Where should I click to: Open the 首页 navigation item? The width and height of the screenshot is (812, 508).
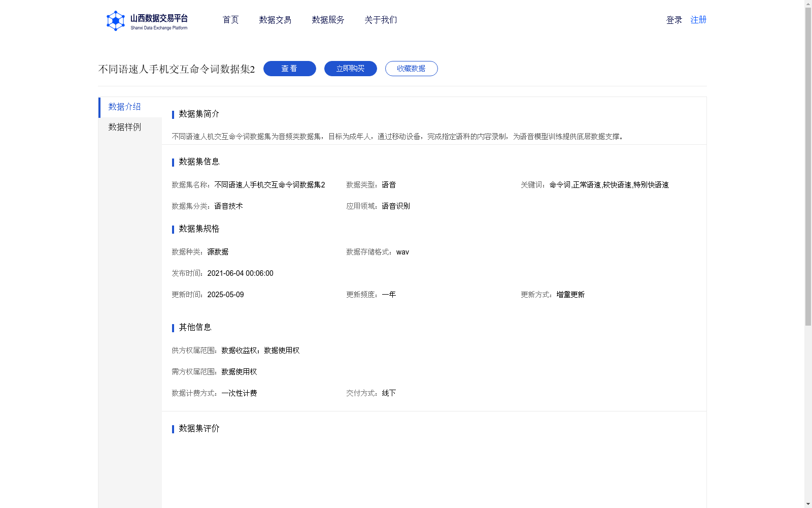[230, 20]
